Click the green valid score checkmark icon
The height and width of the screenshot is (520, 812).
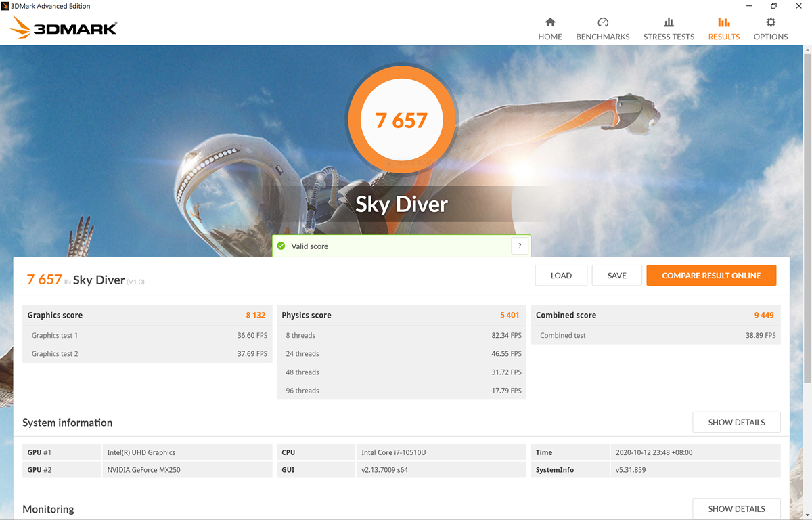pyautogui.click(x=281, y=246)
